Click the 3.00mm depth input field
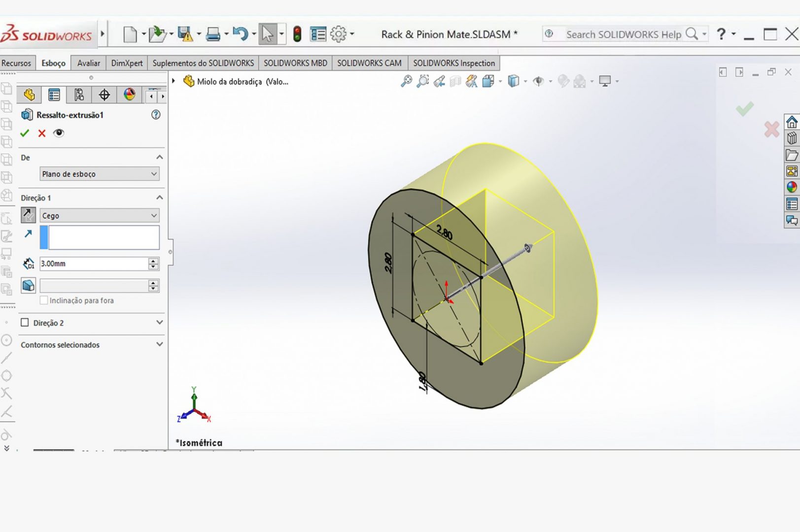Viewport: 800px width, 532px height. click(x=93, y=264)
